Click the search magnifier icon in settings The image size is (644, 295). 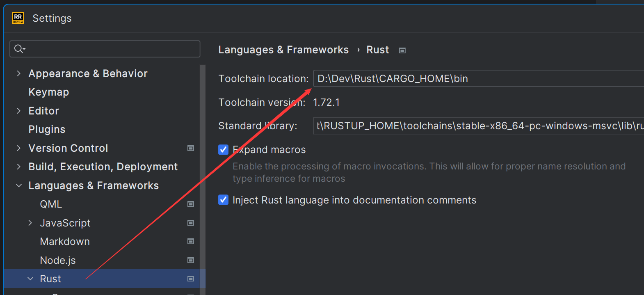coord(19,49)
